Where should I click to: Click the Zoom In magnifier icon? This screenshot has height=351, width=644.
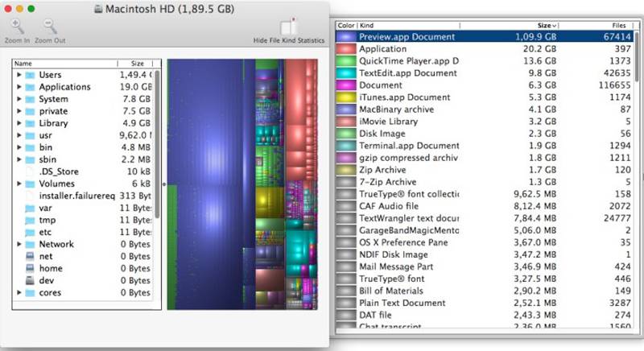[x=17, y=27]
